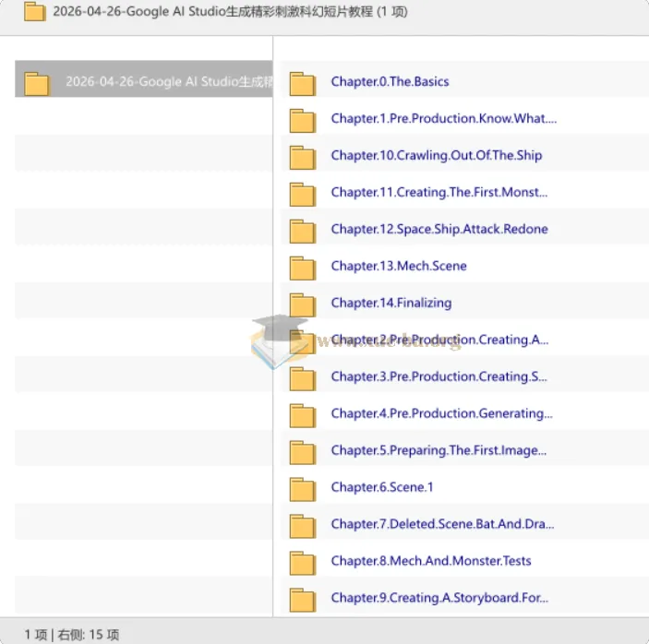Click the folder icon for Chapter.1.Pre.Production.Know.What
Image resolution: width=649 pixels, height=644 pixels.
303,121
